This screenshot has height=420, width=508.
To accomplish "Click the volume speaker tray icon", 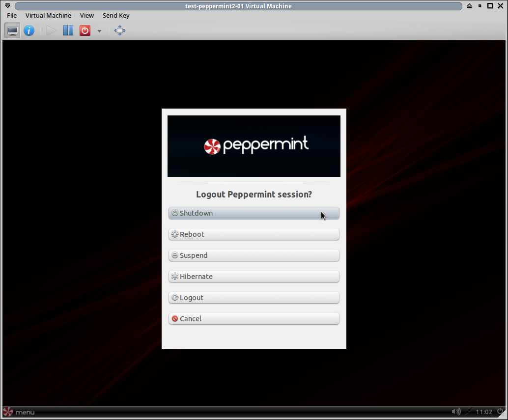I will click(456, 412).
